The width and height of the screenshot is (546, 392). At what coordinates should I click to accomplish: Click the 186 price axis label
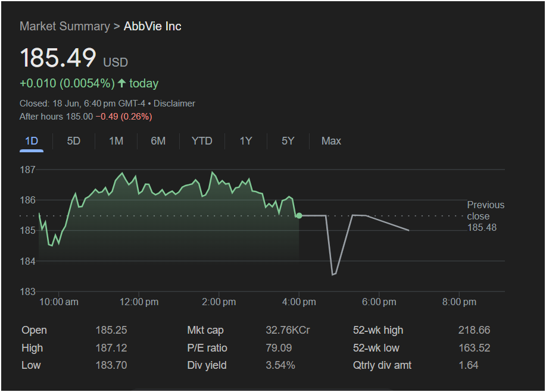click(28, 200)
